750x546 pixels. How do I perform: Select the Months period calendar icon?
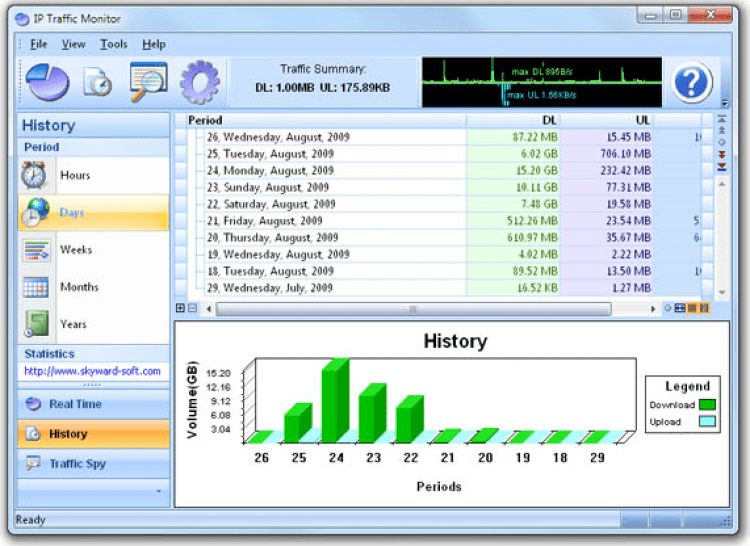36,287
